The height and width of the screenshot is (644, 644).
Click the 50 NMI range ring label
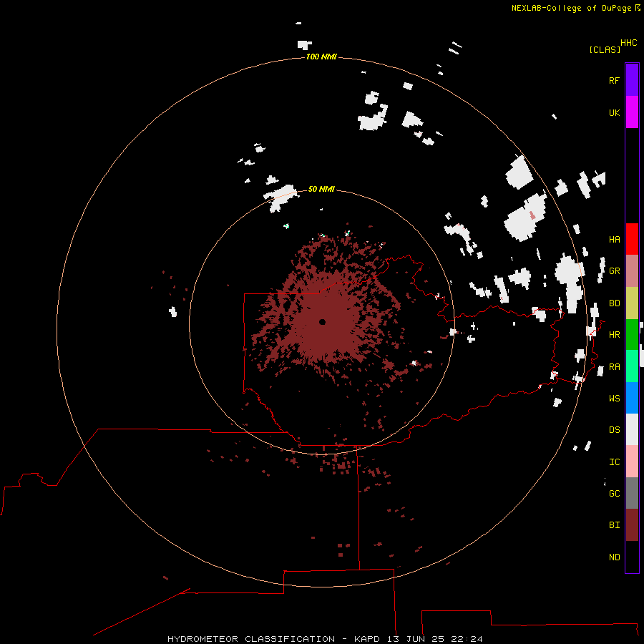[321, 189]
